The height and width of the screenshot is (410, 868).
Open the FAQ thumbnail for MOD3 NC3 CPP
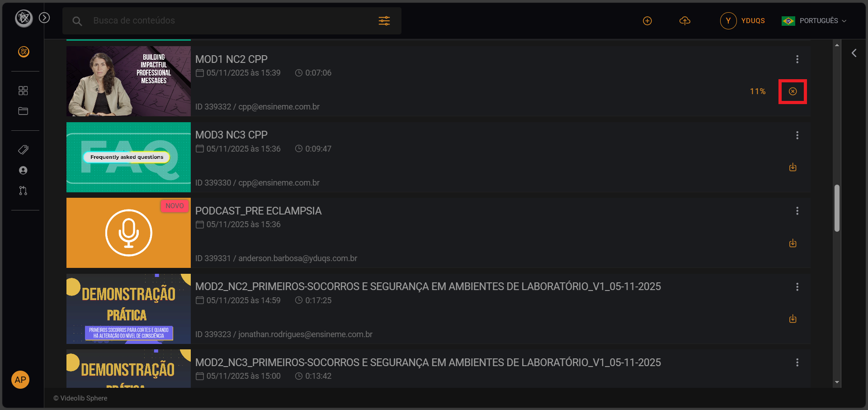tap(128, 157)
